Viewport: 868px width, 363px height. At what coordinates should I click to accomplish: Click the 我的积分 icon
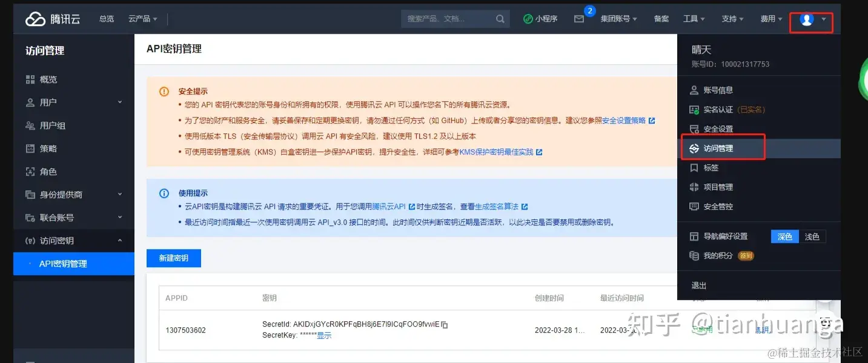pyautogui.click(x=694, y=256)
